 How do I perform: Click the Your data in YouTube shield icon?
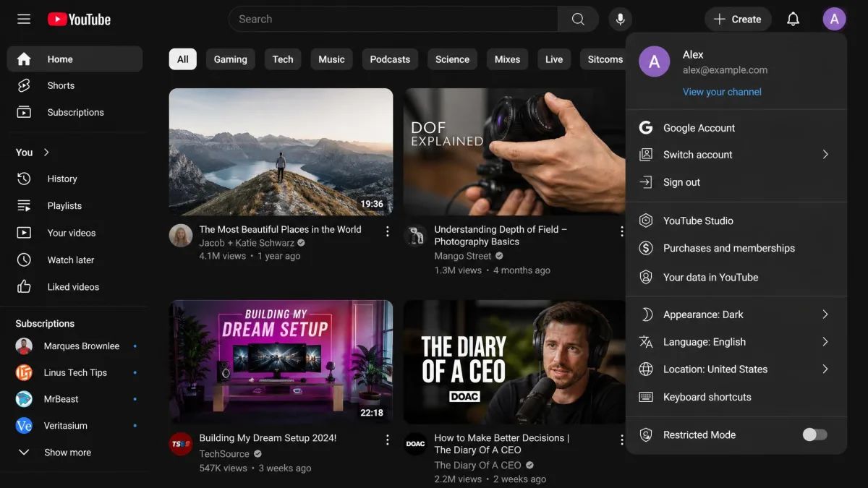[646, 277]
